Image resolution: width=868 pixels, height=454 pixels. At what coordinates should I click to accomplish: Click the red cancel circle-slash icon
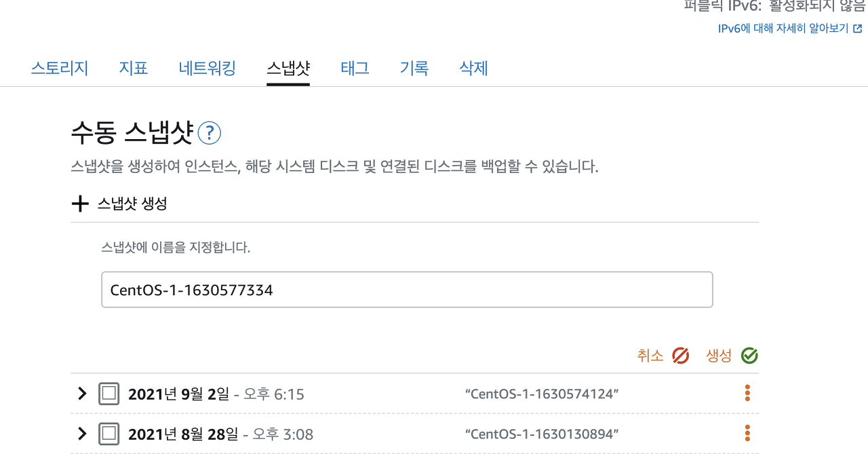point(681,356)
